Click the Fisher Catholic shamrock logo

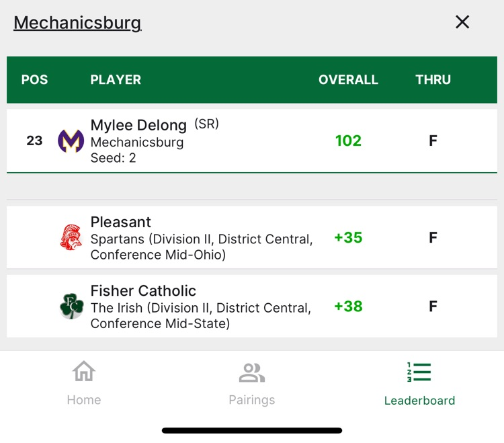click(x=71, y=306)
